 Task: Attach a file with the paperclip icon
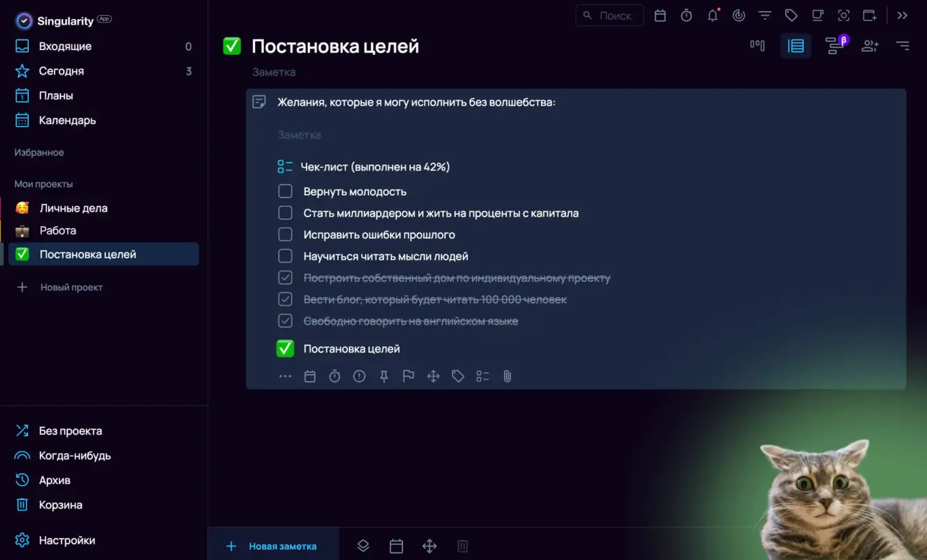coord(507,376)
